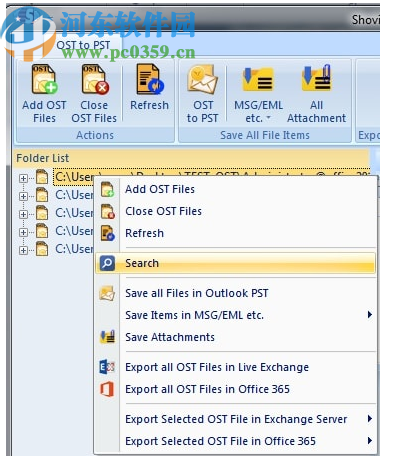Click the OST to PST ribbon icon

click(203, 79)
